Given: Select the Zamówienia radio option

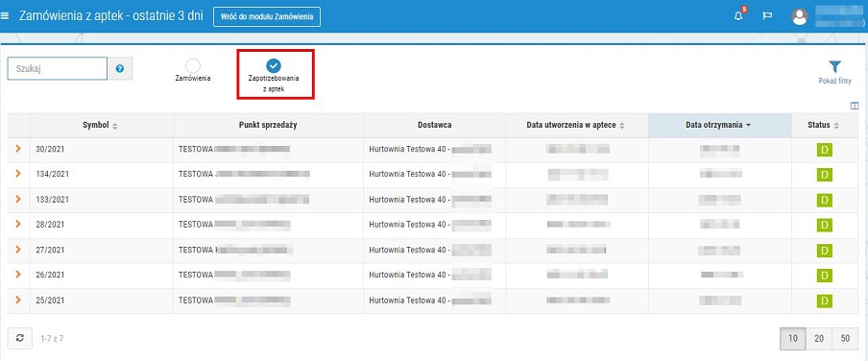Looking at the screenshot, I should (193, 66).
